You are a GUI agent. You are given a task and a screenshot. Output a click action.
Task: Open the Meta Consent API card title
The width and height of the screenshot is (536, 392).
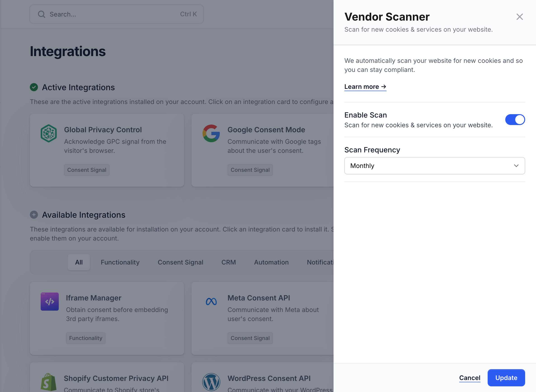[259, 298]
